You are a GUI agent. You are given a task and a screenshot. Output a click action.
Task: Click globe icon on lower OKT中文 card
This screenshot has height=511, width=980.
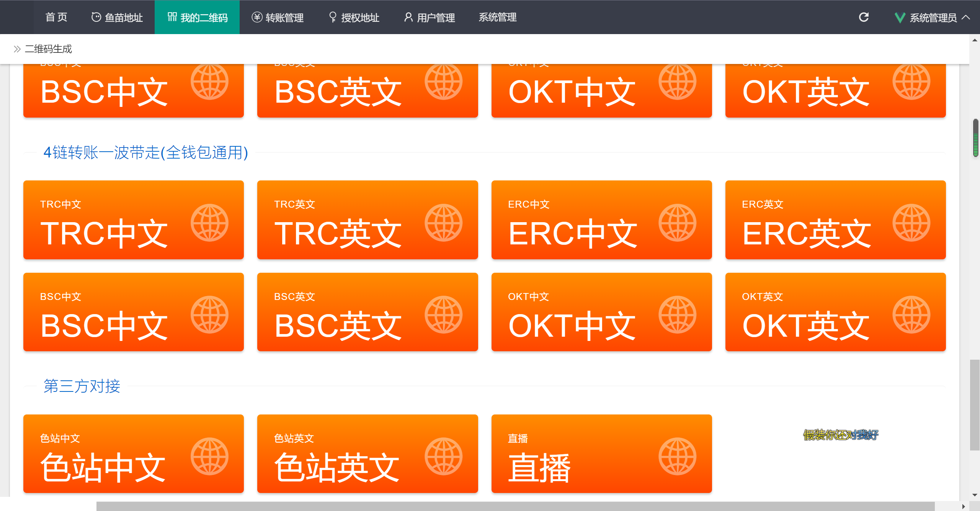677,314
